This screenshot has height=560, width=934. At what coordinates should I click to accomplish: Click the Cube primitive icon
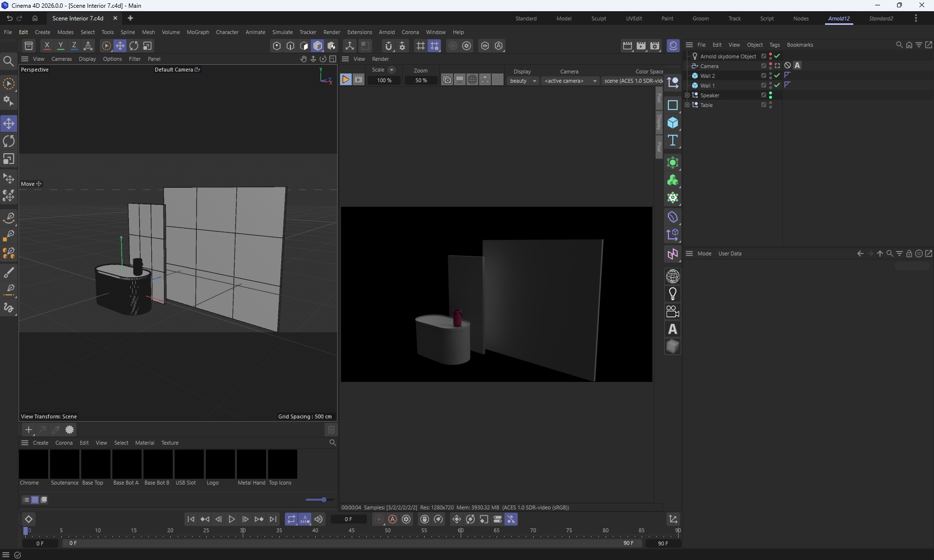[x=673, y=123]
